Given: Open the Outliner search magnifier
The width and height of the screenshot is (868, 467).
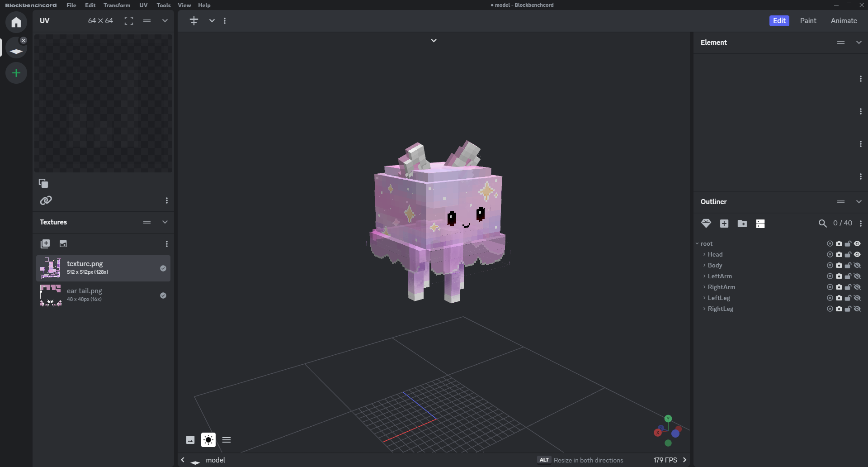Looking at the screenshot, I should click(823, 224).
